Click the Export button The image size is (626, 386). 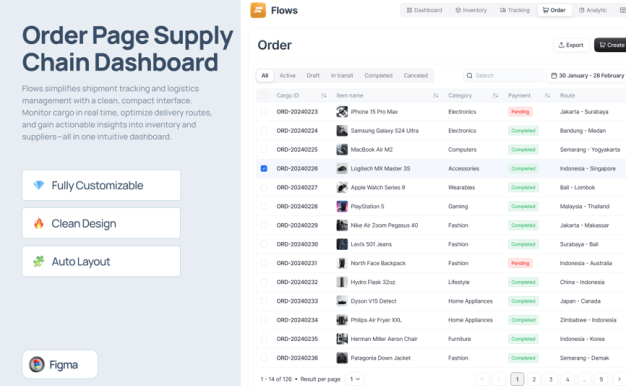[571, 45]
